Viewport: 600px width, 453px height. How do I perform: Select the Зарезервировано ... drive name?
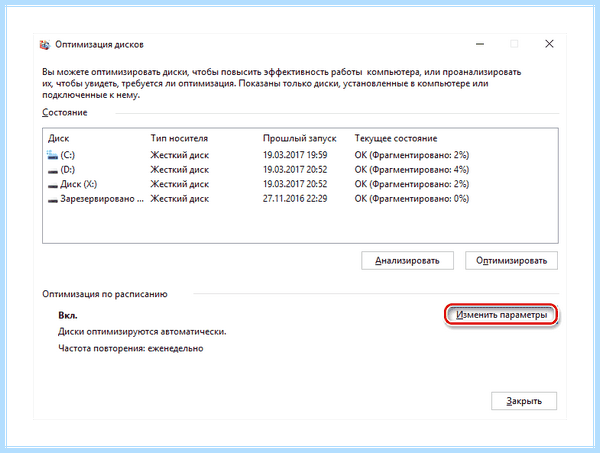[102, 199]
